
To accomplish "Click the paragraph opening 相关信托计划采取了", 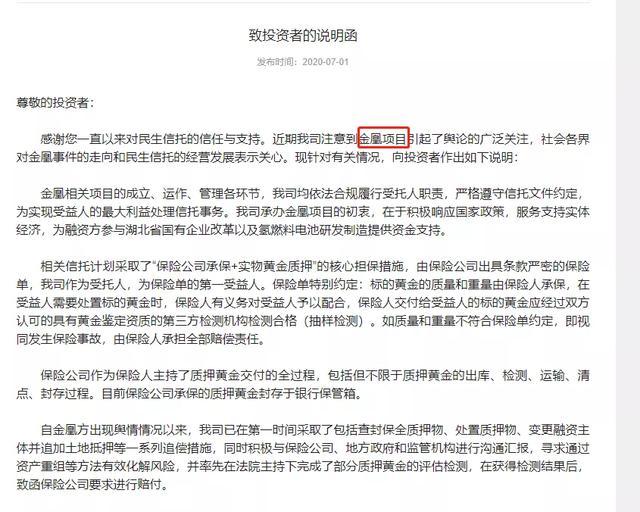I will 303,303.
